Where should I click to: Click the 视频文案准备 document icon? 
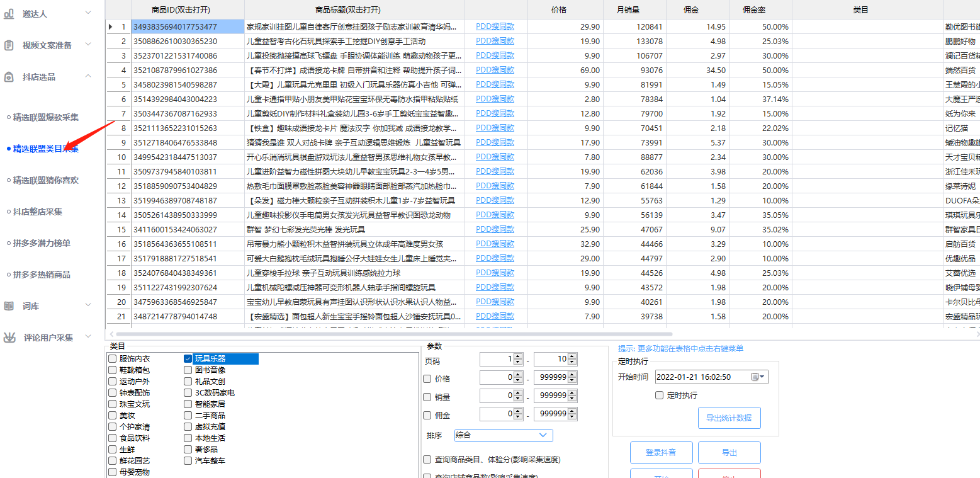(x=9, y=45)
